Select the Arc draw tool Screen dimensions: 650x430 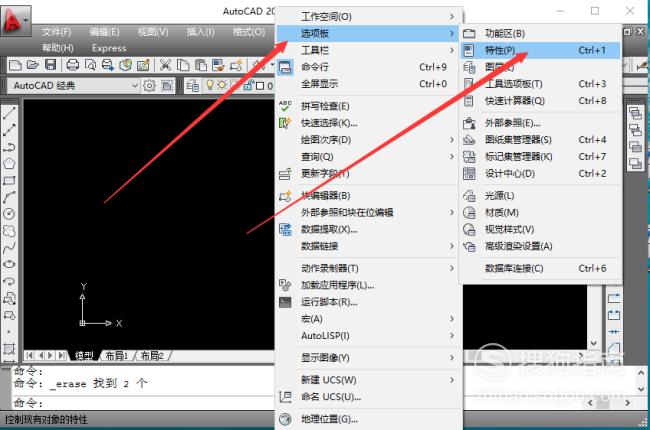tap(9, 197)
